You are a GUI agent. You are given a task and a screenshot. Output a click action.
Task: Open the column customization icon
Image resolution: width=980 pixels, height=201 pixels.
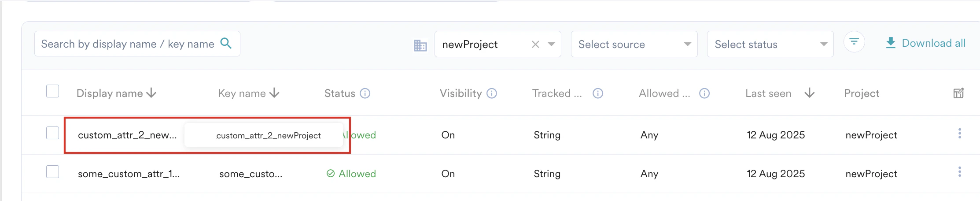[x=958, y=93]
